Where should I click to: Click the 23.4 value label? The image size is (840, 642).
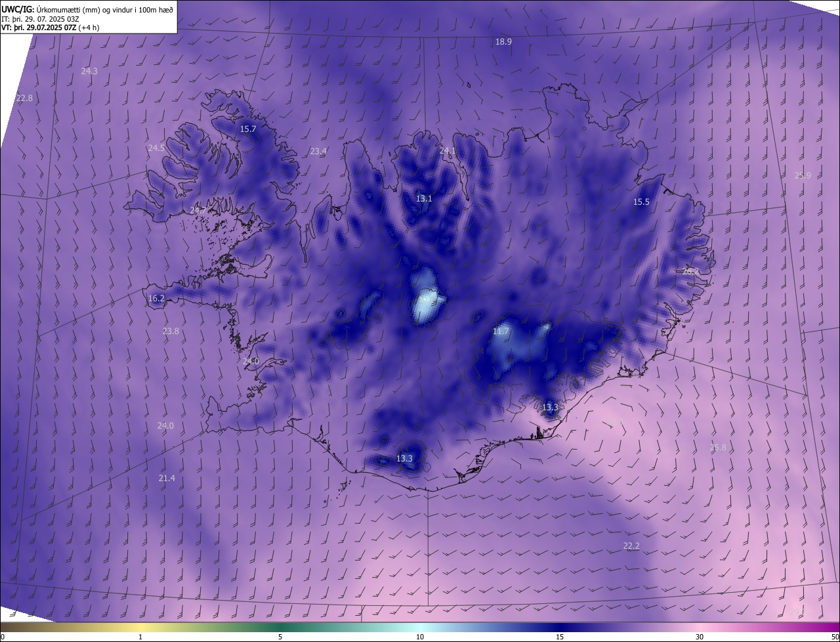(x=318, y=151)
